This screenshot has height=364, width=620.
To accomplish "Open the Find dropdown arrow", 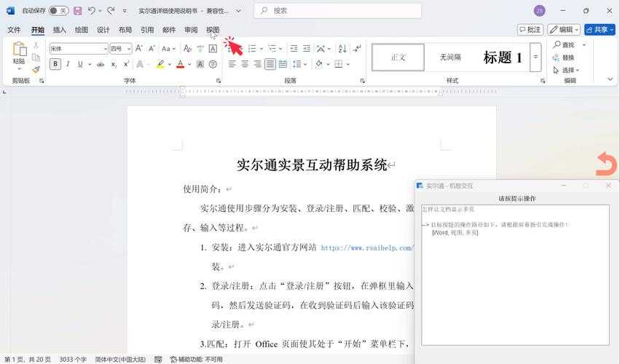I will pyautogui.click(x=584, y=44).
